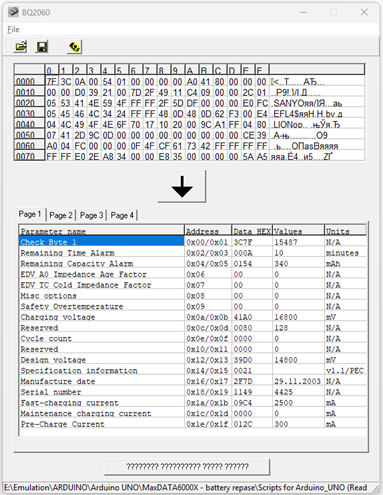Select the Specification information row
This screenshot has height=495, width=383.
193,370
